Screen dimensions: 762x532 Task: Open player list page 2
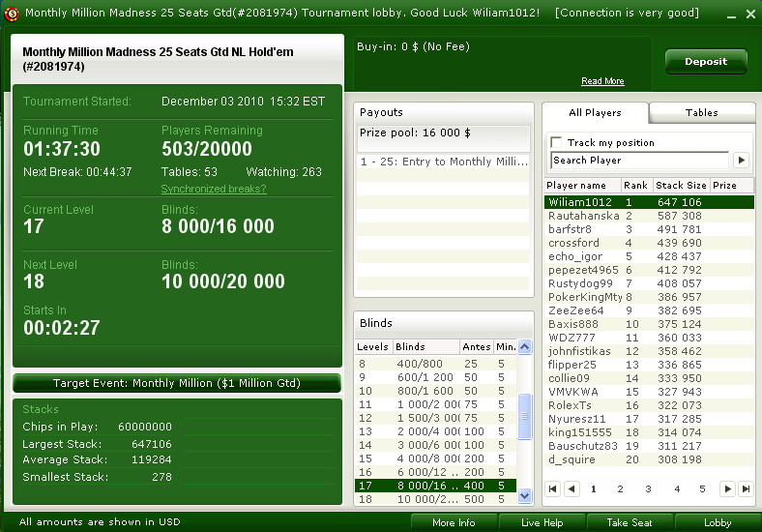click(x=620, y=488)
